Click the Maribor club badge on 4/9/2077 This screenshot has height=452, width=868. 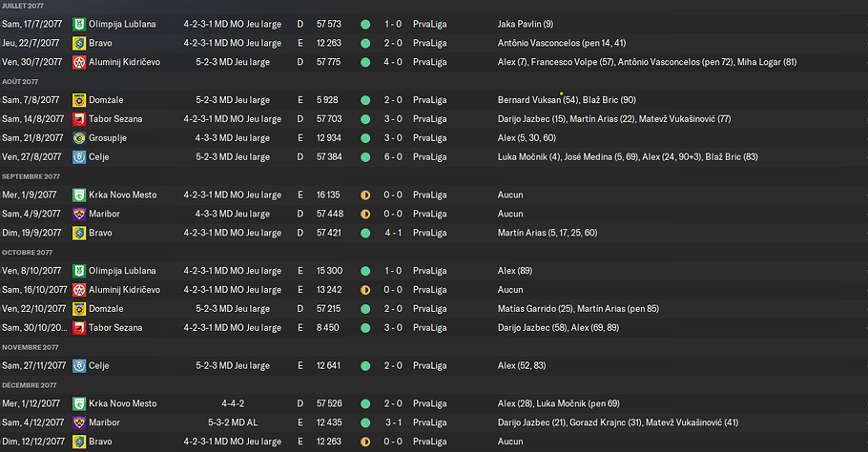(79, 214)
